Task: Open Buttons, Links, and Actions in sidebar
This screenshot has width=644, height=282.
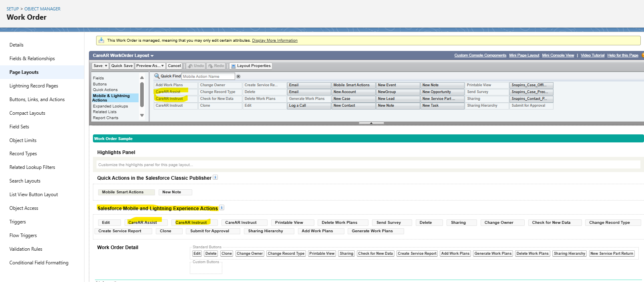Action: 37,99
